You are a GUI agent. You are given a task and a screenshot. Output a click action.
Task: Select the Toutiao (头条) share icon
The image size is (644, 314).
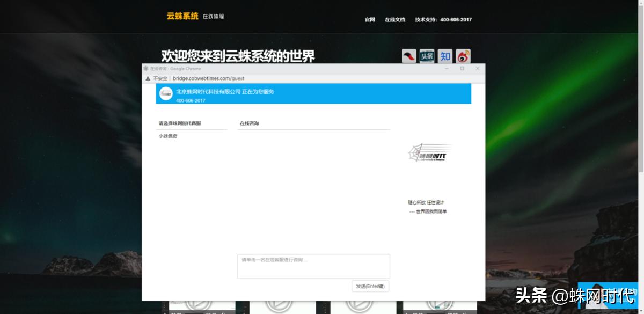[427, 56]
